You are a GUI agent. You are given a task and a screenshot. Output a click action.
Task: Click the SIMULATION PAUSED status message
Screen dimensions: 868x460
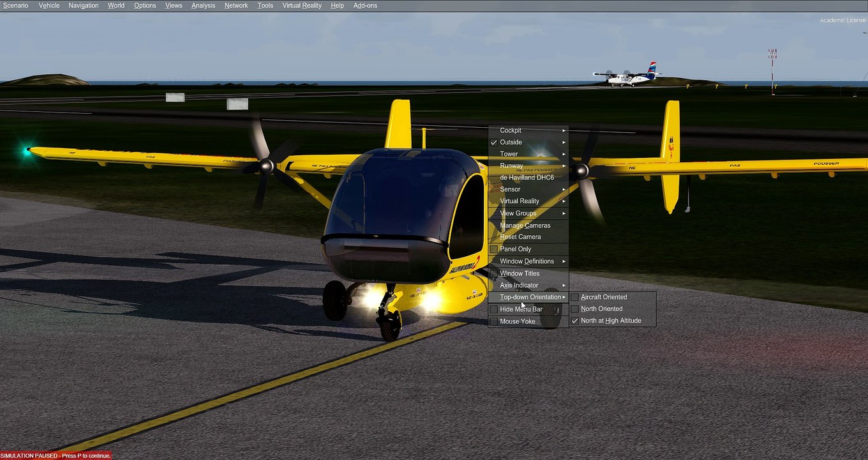(x=56, y=456)
